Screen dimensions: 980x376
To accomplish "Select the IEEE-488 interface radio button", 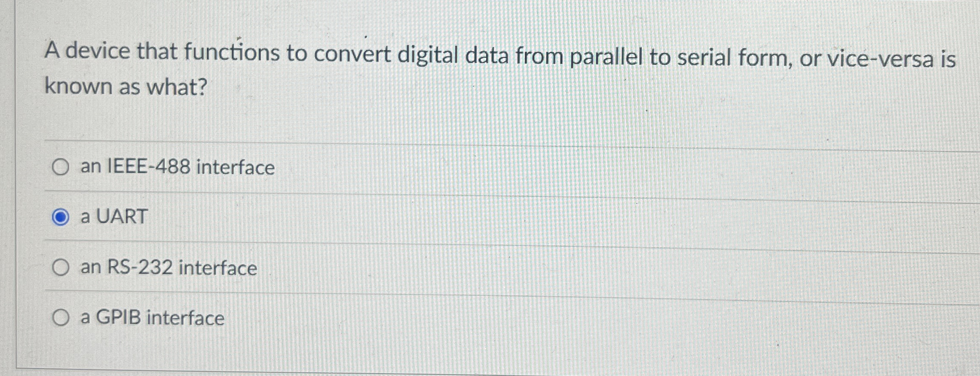I will 61,167.
